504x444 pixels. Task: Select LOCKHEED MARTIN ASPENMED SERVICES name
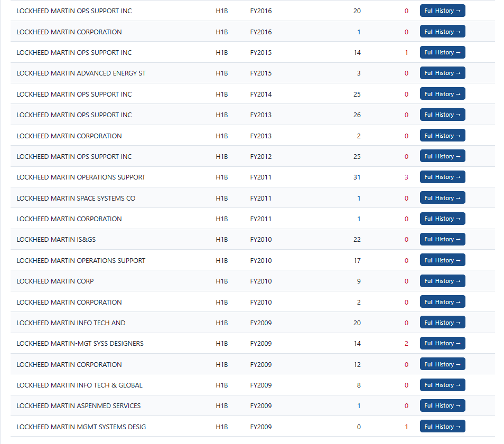coord(79,406)
